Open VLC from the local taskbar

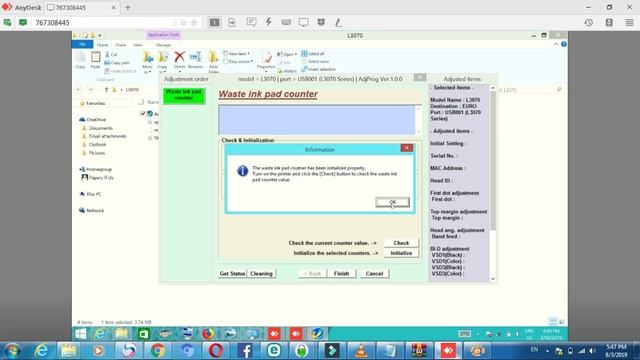click(361, 351)
